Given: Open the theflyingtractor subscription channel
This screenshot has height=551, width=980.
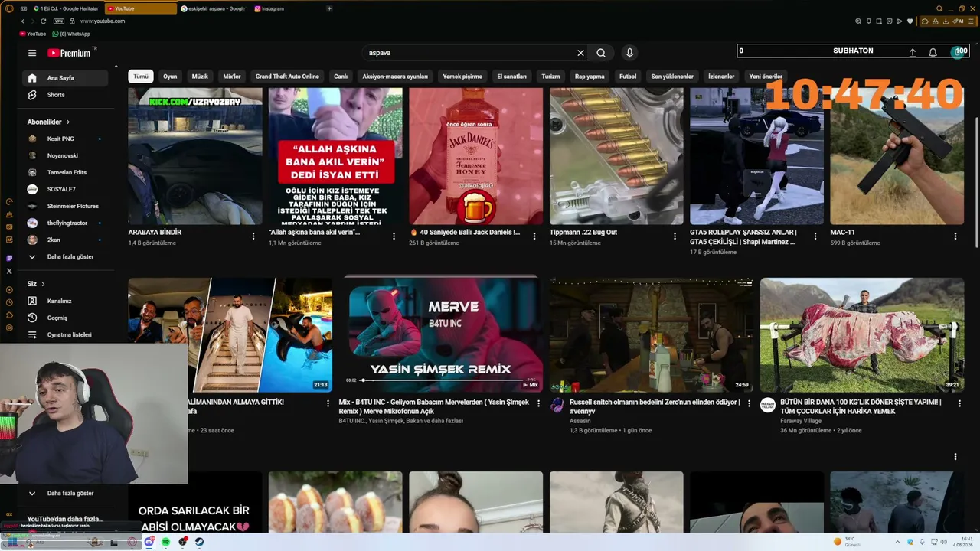Looking at the screenshot, I should coord(67,223).
